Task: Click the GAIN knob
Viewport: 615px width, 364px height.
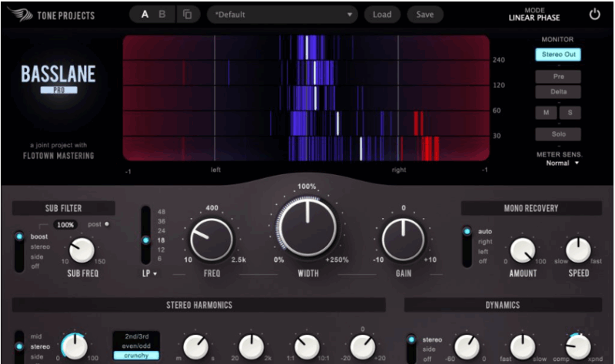Action: [403, 240]
